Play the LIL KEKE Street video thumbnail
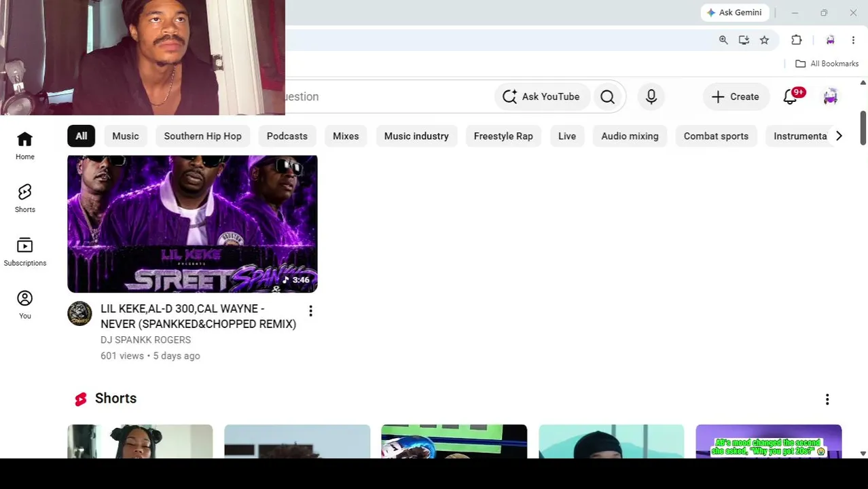The width and height of the screenshot is (868, 489). coord(192,223)
